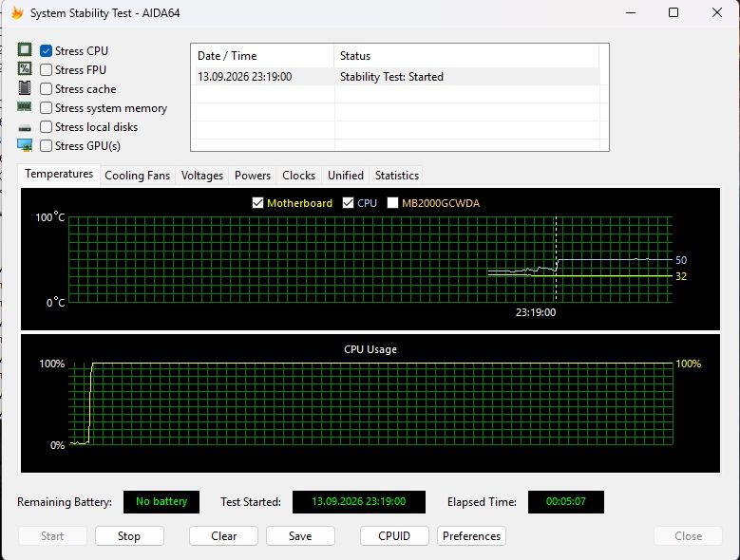740x560 pixels.
Task: Switch to the Unified tab
Action: point(346,176)
